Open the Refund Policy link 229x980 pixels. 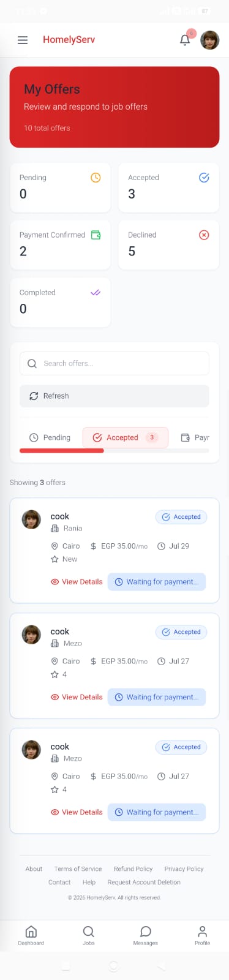[133, 869]
